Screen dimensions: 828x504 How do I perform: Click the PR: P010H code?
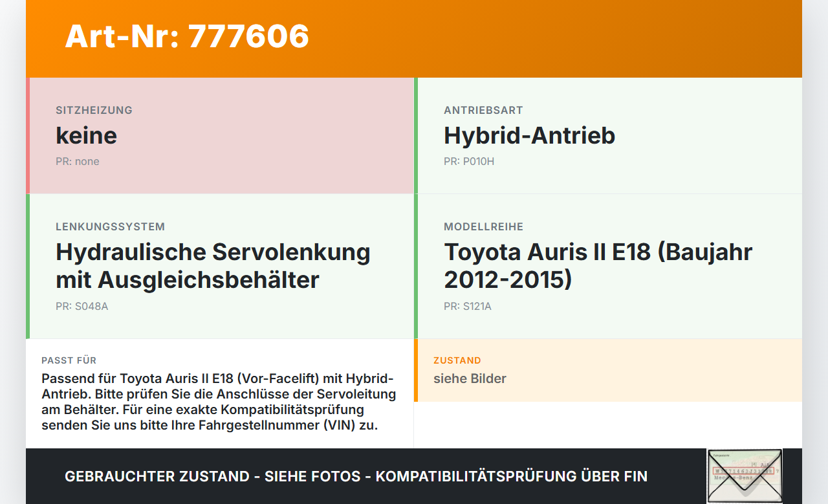(469, 161)
